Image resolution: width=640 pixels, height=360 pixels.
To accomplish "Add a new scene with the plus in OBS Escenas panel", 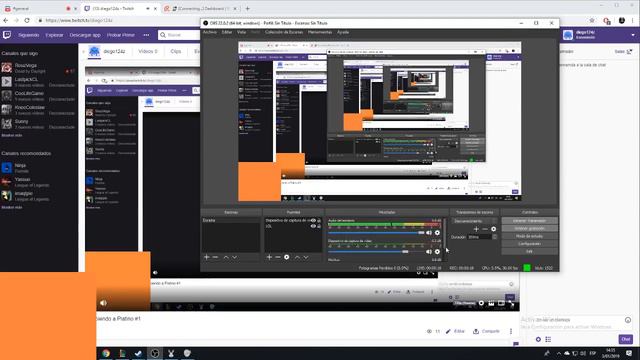I will [207, 257].
